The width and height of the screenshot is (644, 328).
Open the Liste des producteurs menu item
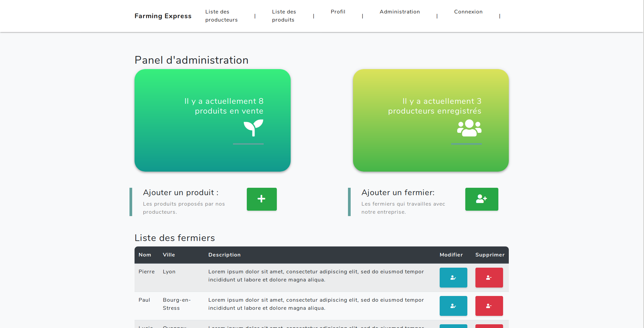coord(222,16)
